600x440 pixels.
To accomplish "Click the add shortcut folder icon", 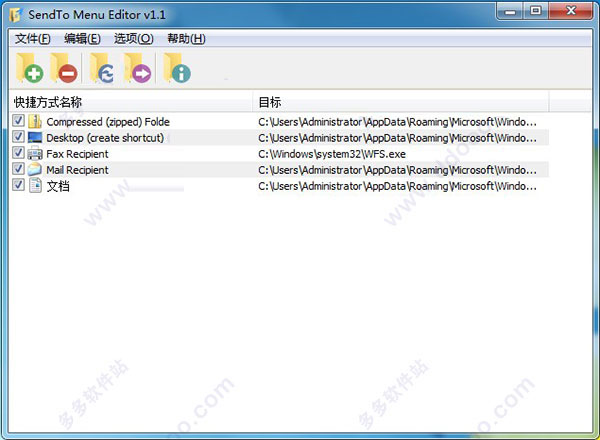I will tap(29, 68).
